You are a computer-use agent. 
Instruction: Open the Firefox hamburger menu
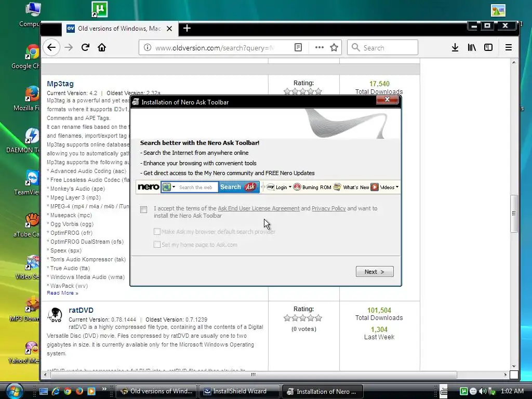pos(508,47)
